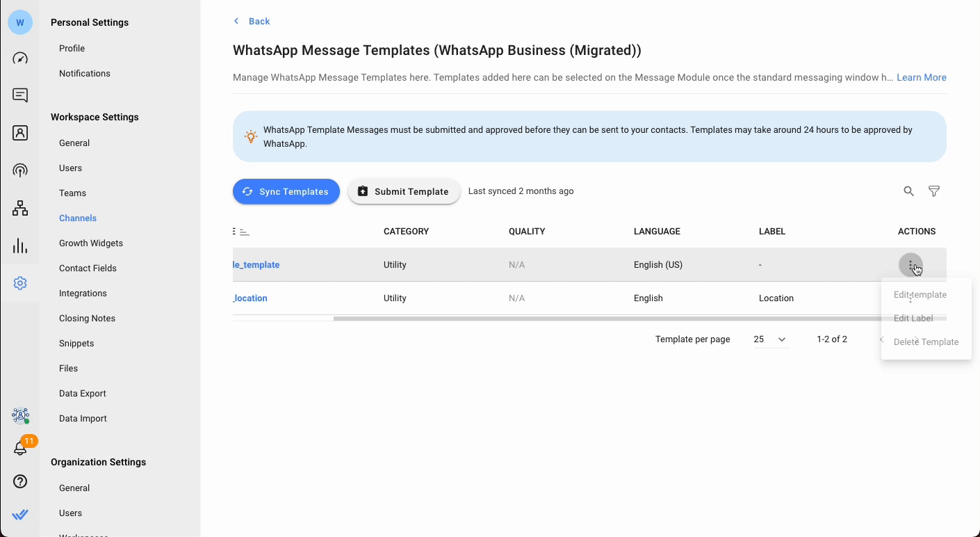Click the horizontal table scrollbar
Screen dimensions: 980x537
pyautogui.click(x=605, y=319)
